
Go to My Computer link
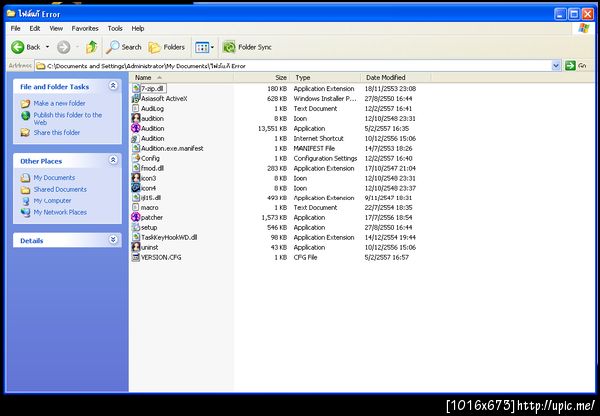pos(52,201)
